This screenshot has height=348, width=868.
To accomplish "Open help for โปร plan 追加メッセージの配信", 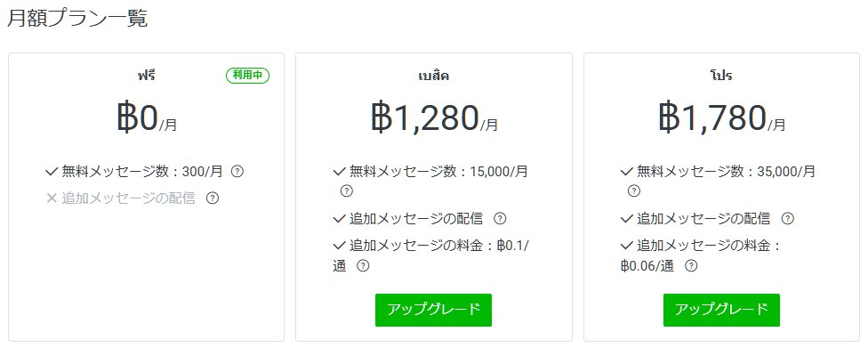I will coord(788,218).
